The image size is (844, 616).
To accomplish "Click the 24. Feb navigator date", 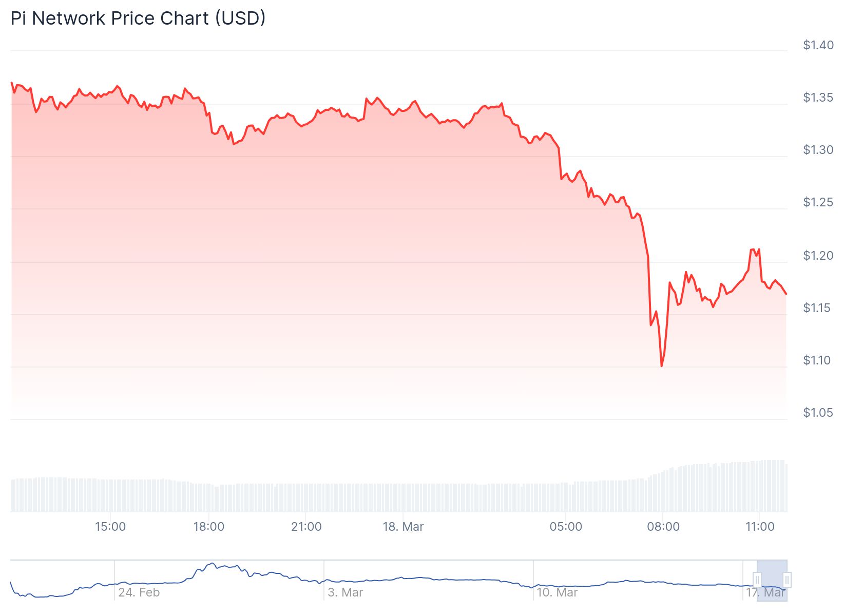I will click(x=139, y=592).
